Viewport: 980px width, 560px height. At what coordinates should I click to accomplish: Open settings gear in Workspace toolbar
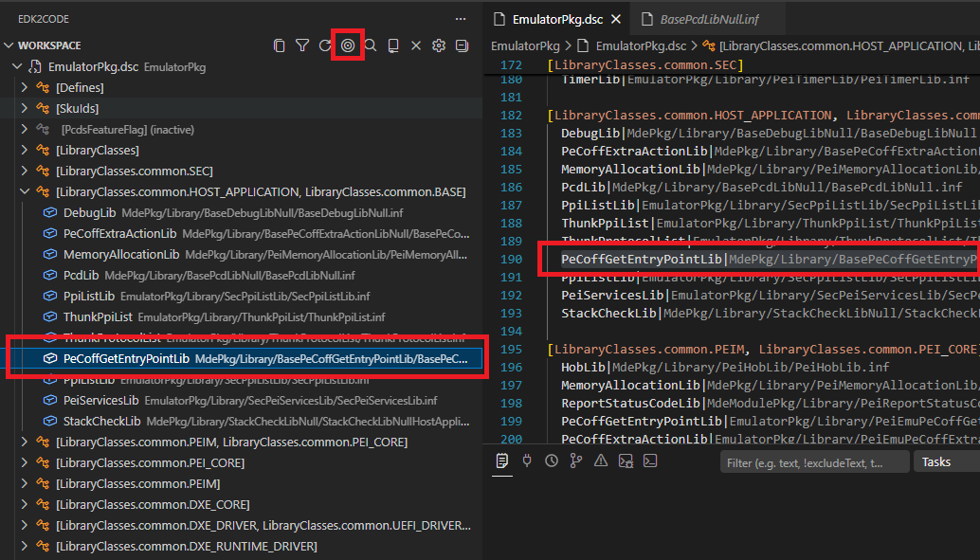[x=439, y=45]
